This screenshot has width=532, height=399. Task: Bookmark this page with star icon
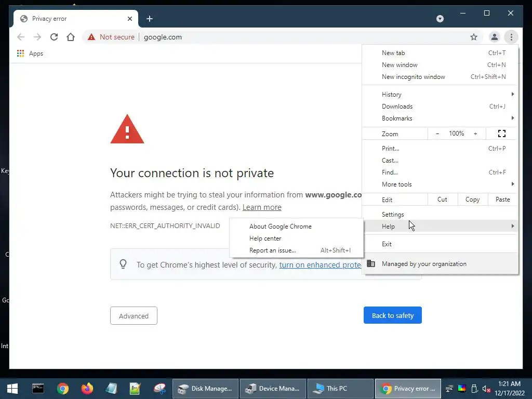(474, 37)
